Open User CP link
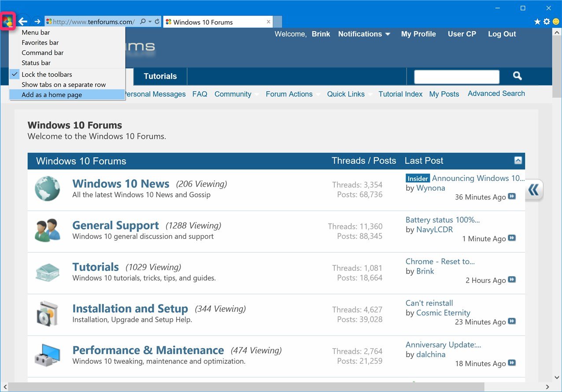This screenshot has width=562, height=392. (x=462, y=34)
